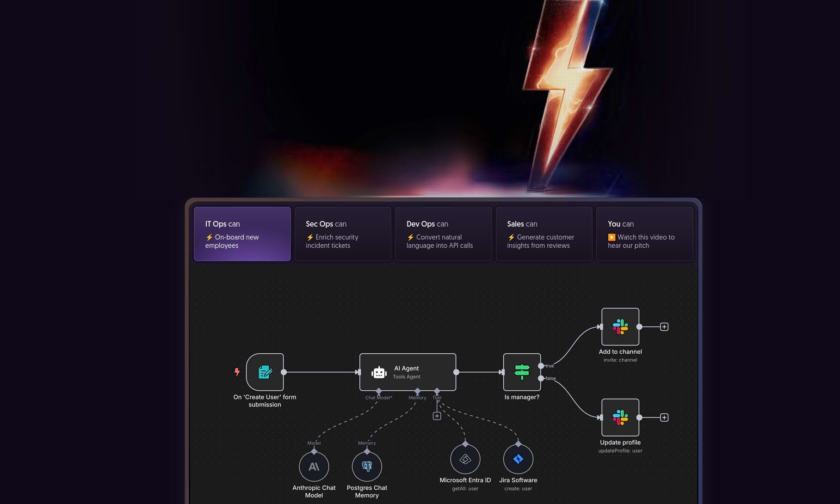Open the Postgres Chat Memory node
Screen dimensions: 840x504
tap(367, 467)
